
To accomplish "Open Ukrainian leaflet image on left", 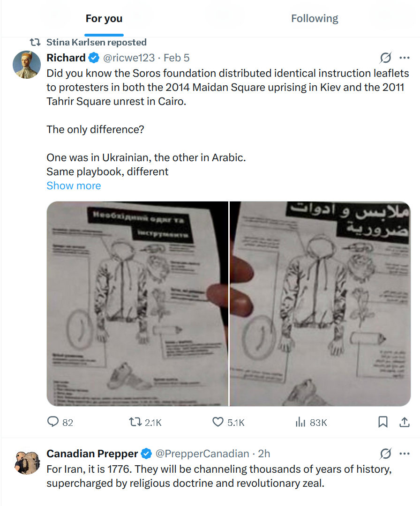I will click(137, 304).
